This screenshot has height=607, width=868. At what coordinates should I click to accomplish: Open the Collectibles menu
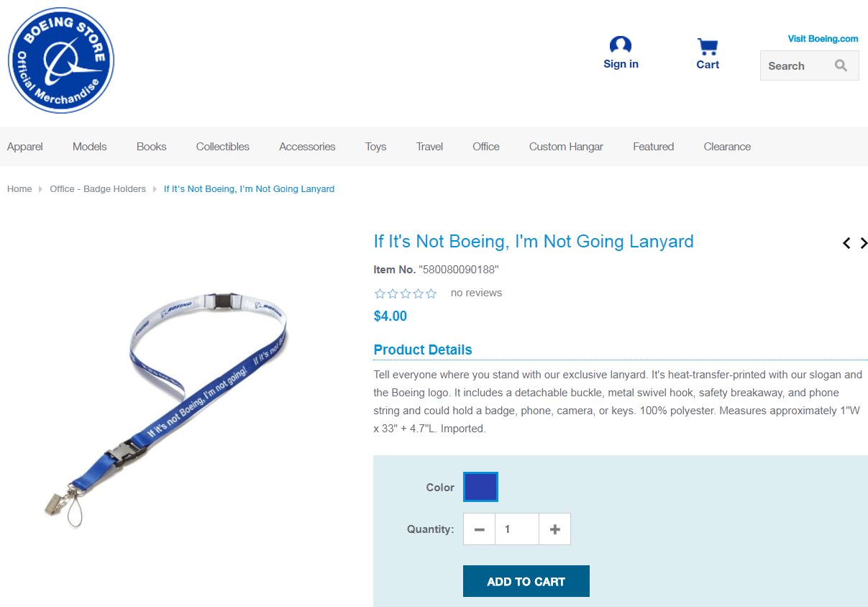(223, 147)
